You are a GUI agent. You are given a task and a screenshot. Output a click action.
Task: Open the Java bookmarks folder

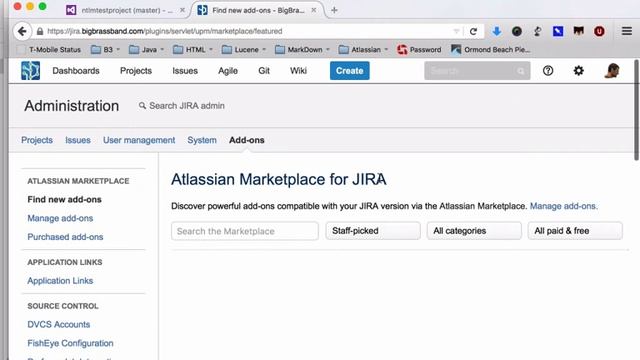[x=147, y=50]
